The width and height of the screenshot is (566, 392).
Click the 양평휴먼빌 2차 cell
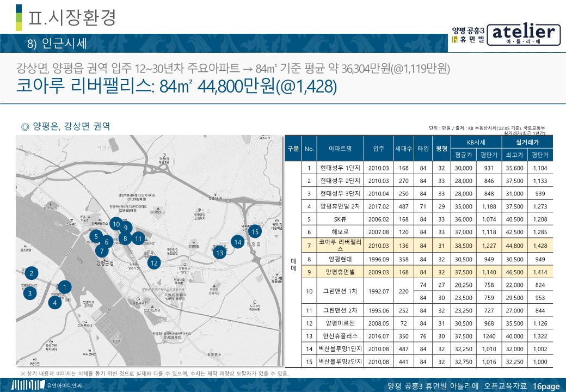340,206
